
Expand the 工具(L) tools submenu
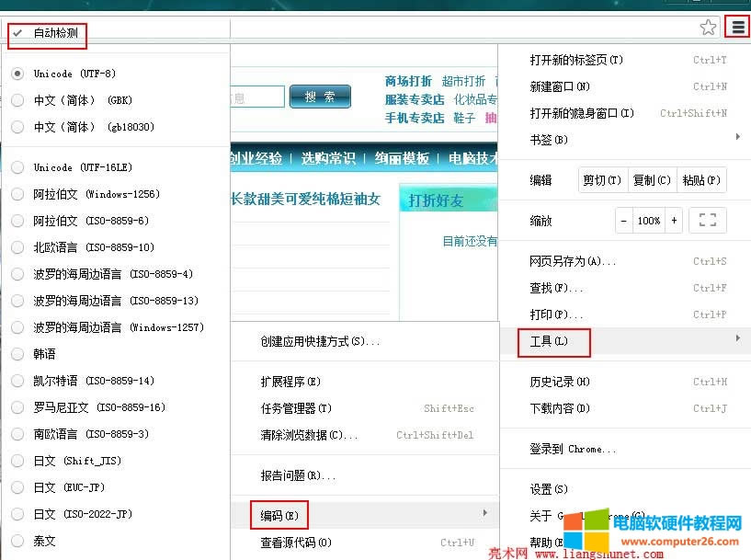click(552, 341)
